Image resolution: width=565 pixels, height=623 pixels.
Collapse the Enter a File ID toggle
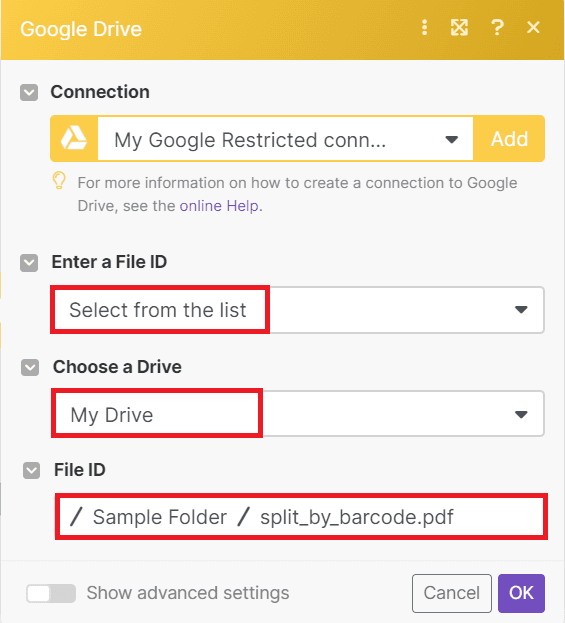tap(29, 263)
